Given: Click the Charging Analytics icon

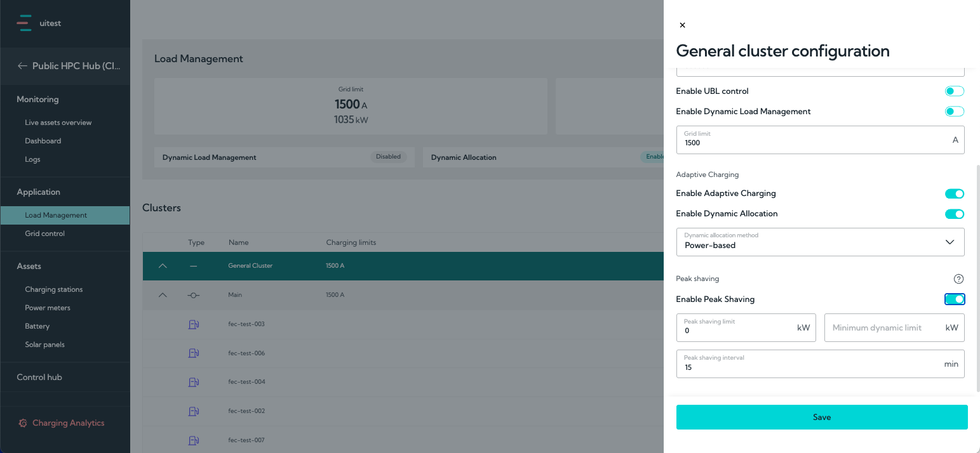Looking at the screenshot, I should pos(22,423).
